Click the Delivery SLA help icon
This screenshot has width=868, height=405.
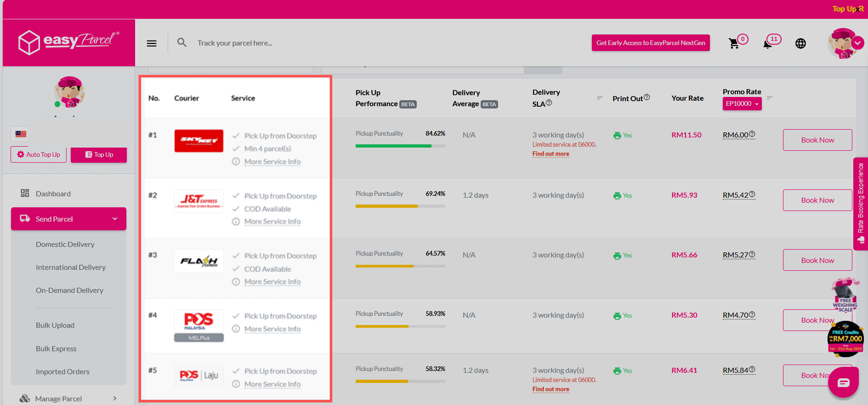click(x=549, y=103)
